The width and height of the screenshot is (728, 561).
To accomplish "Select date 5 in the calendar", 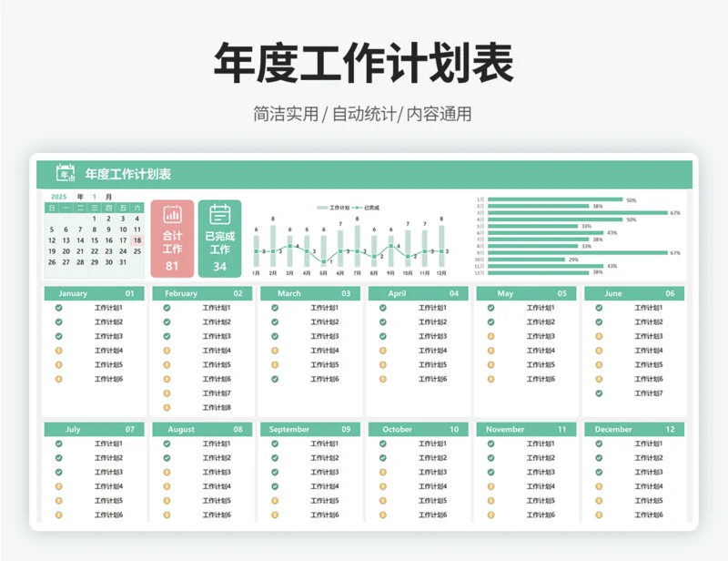I will click(x=52, y=229).
